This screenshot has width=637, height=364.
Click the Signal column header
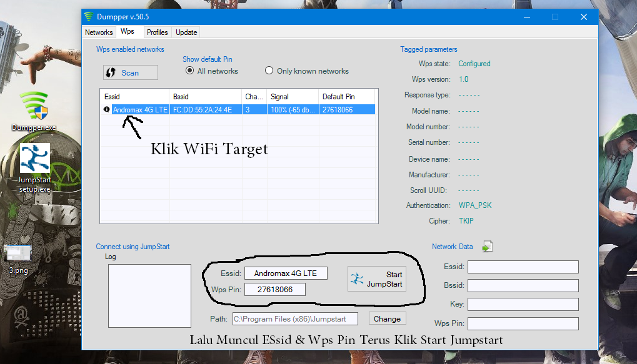(293, 97)
